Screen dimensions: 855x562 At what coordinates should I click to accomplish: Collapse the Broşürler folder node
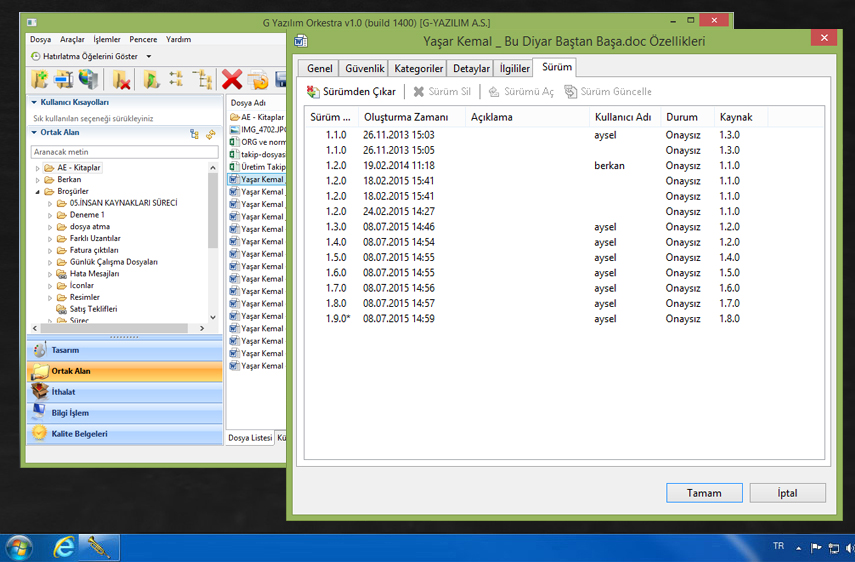(38, 191)
